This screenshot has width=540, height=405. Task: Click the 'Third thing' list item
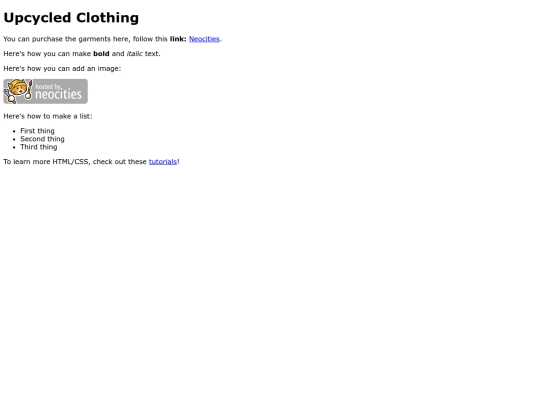39,147
